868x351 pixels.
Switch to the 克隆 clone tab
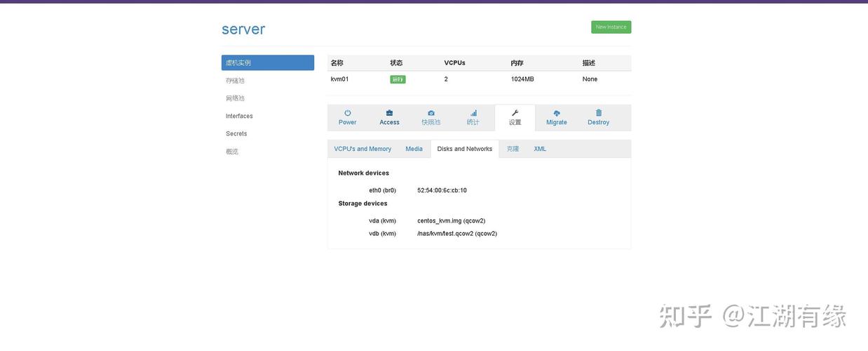513,149
